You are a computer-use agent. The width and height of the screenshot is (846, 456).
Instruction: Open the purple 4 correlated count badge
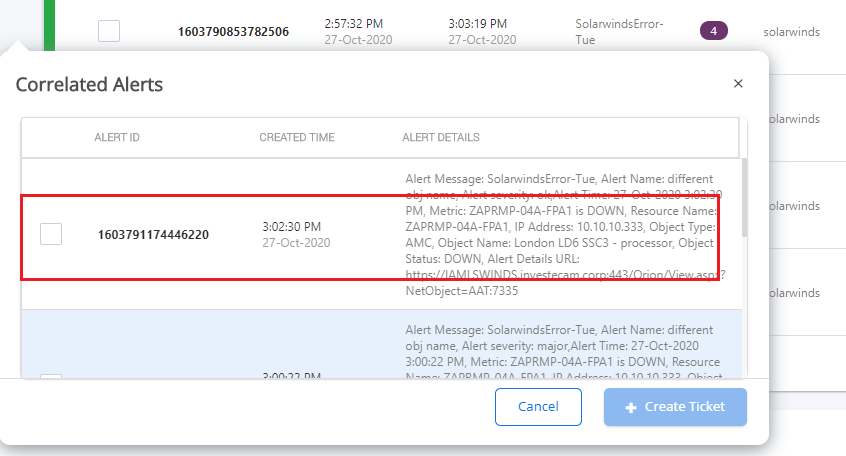[713, 31]
